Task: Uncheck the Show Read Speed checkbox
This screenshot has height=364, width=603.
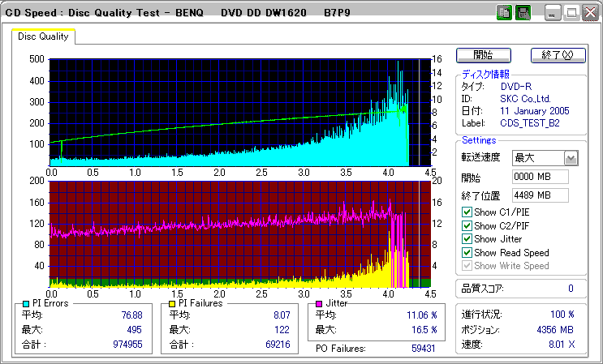Action: 467,253
